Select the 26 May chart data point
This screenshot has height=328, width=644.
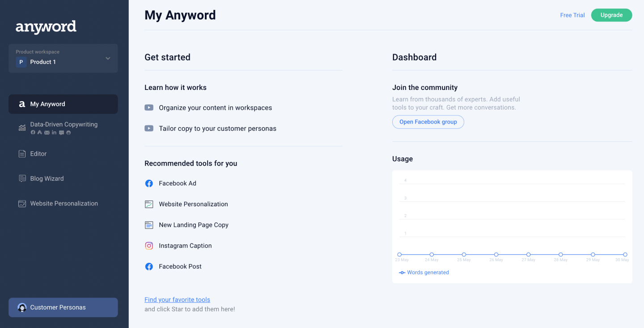[496, 255]
